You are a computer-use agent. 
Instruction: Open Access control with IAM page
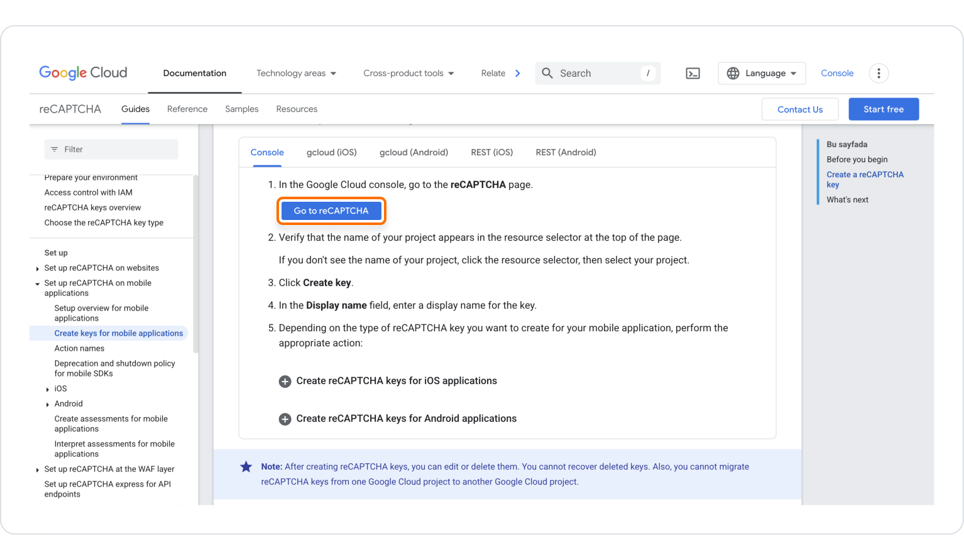pos(89,193)
